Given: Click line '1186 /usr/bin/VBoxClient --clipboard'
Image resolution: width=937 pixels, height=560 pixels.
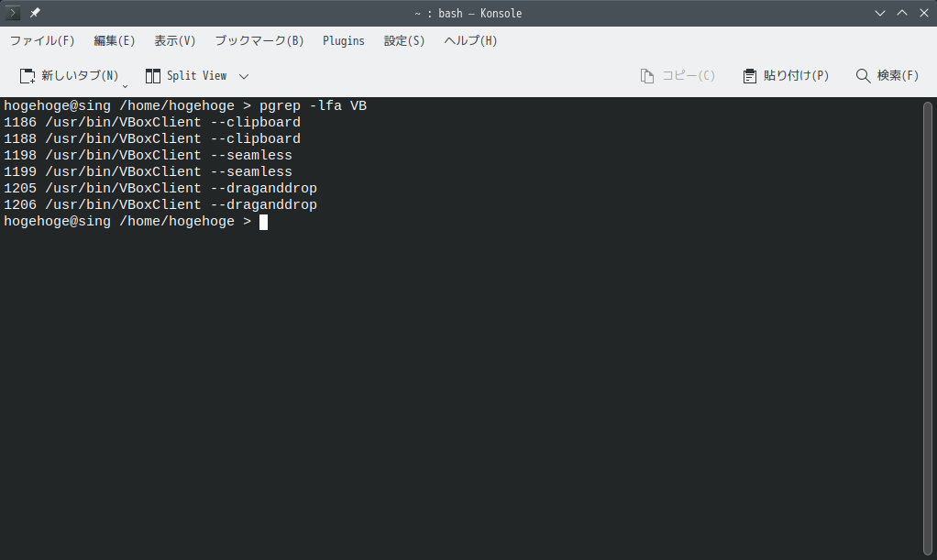Looking at the screenshot, I should tap(152, 122).
